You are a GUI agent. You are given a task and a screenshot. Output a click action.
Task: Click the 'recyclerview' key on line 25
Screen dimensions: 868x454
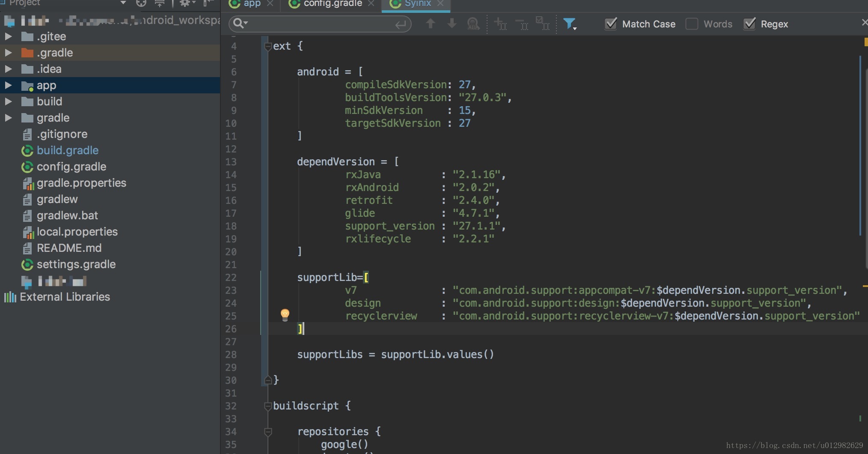[x=381, y=316]
